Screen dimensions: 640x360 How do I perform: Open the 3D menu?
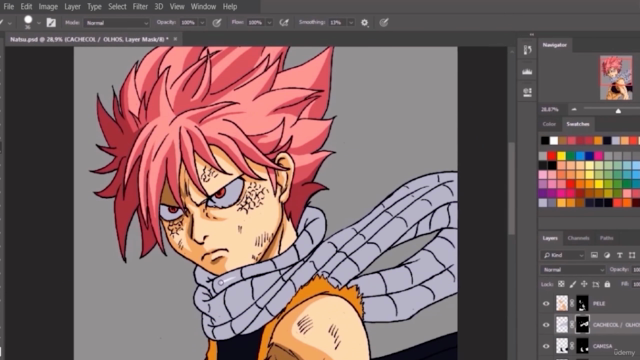[159, 7]
